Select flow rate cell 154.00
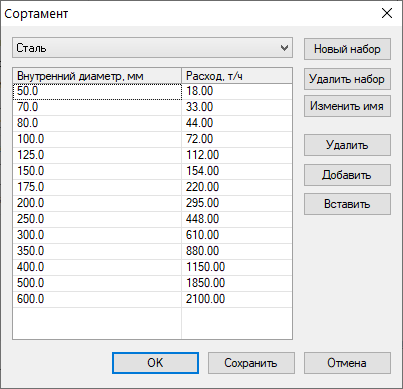Image resolution: width=403 pixels, height=389 pixels. coord(237,171)
